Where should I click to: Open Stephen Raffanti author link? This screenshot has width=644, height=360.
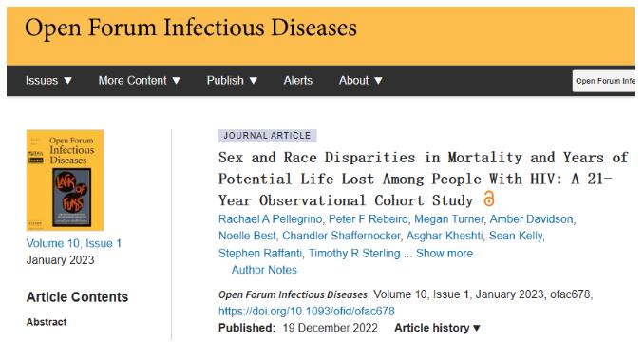(260, 254)
